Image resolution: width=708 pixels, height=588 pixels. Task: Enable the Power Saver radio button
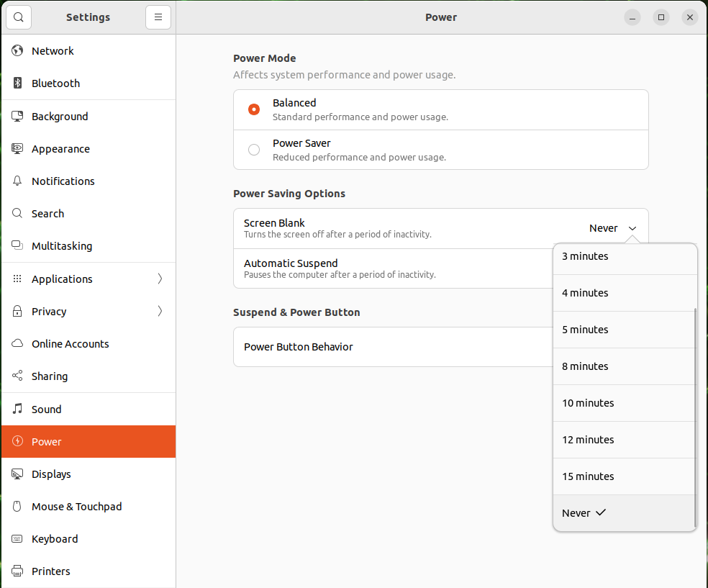(x=254, y=150)
